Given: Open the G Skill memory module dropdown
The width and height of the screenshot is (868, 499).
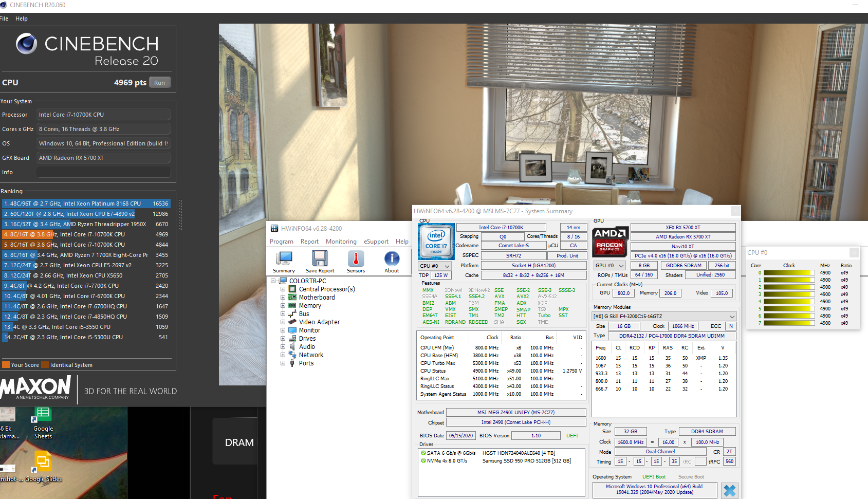Looking at the screenshot, I should (664, 316).
